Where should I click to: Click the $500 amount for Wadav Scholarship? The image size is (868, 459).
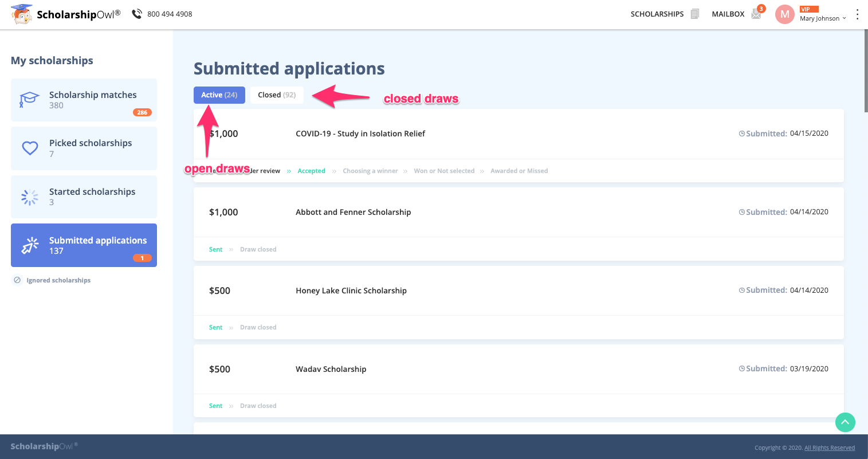pos(219,369)
